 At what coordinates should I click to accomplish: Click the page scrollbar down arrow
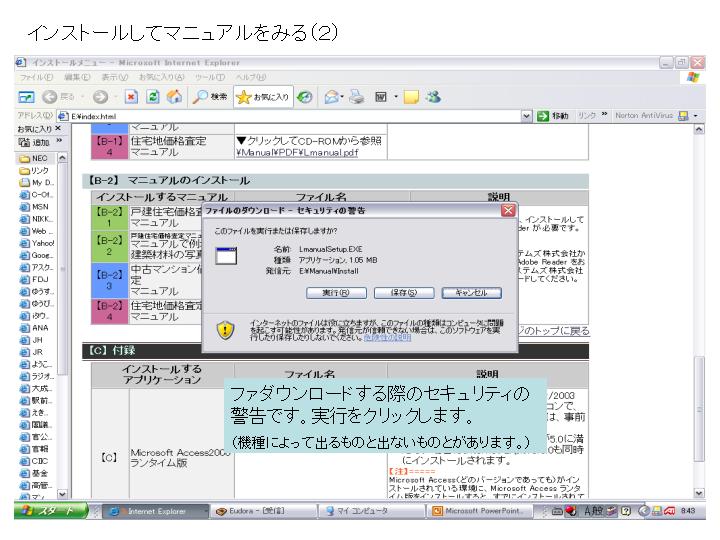pos(698,493)
